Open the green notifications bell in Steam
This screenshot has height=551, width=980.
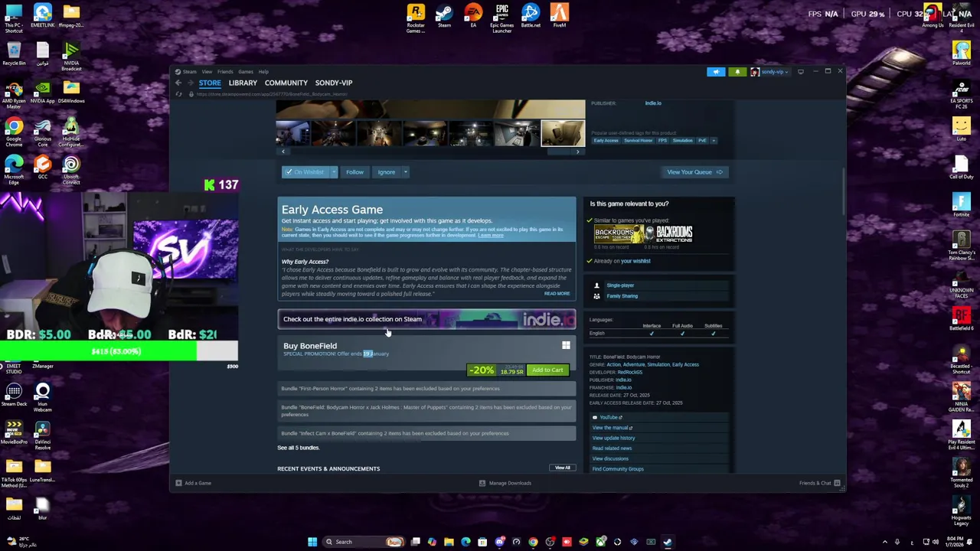point(737,72)
